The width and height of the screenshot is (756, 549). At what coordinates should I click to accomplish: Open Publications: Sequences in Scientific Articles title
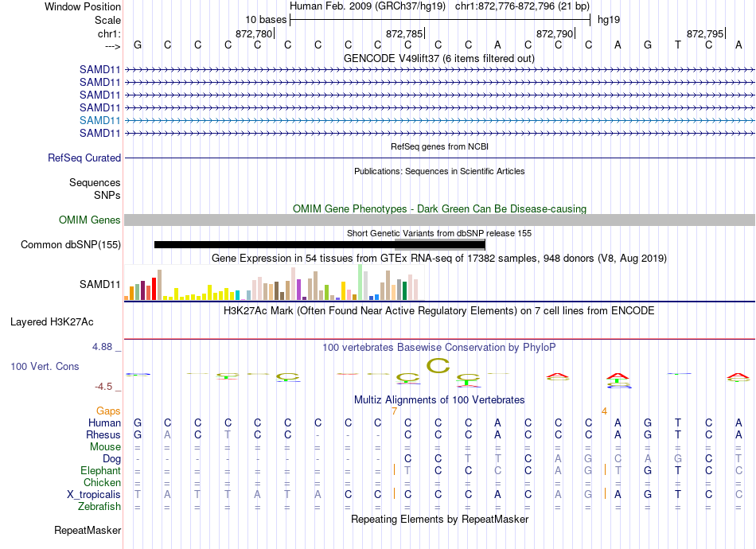[x=439, y=171]
